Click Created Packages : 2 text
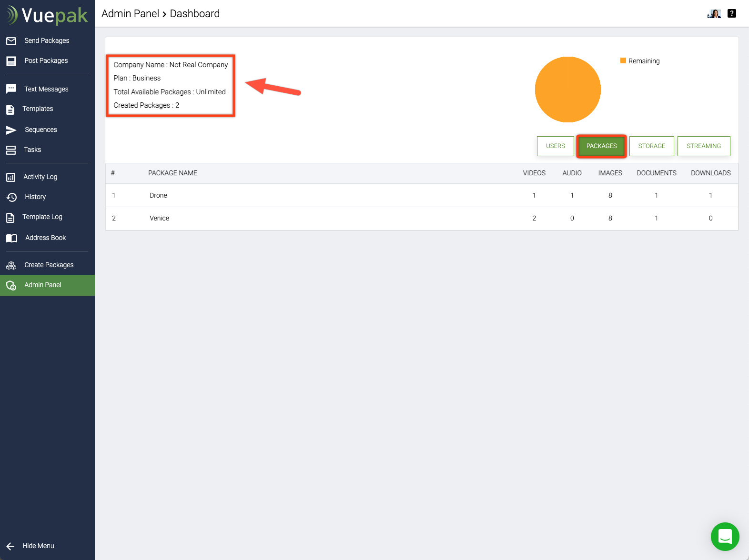This screenshot has height=560, width=749. (x=146, y=105)
